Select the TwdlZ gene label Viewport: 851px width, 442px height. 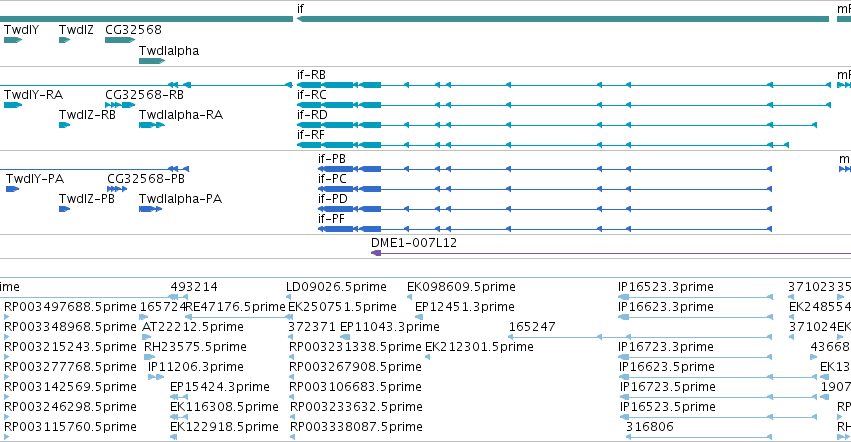click(76, 30)
